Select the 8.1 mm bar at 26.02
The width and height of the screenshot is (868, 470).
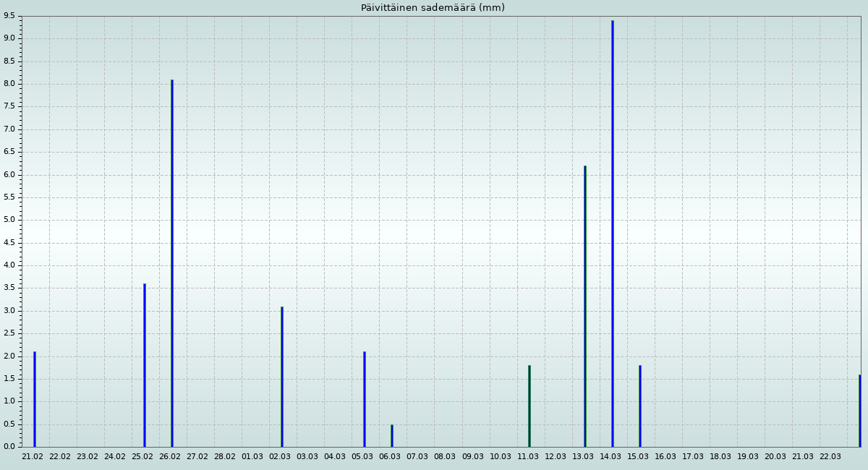point(171,263)
